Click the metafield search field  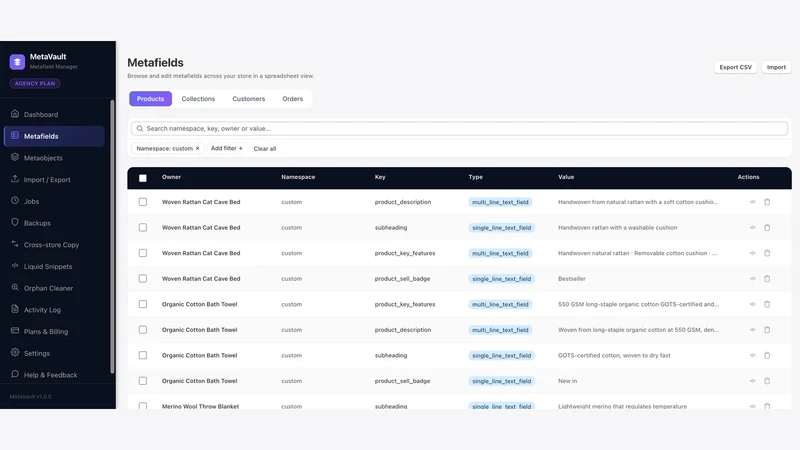click(x=459, y=129)
